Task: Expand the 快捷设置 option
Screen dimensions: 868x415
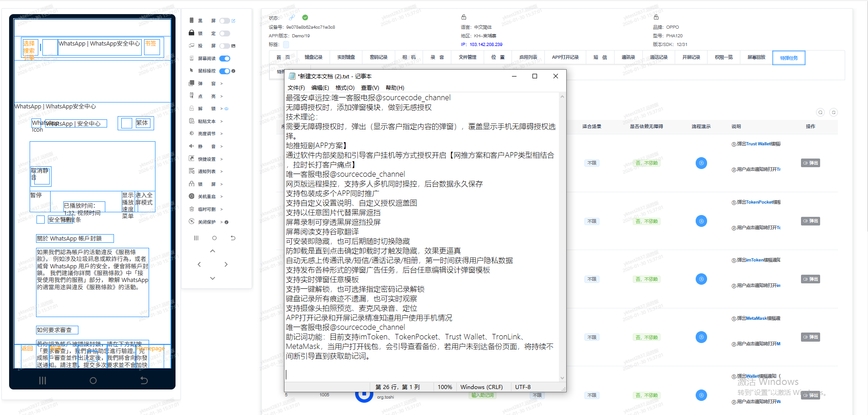Action: 222,159
